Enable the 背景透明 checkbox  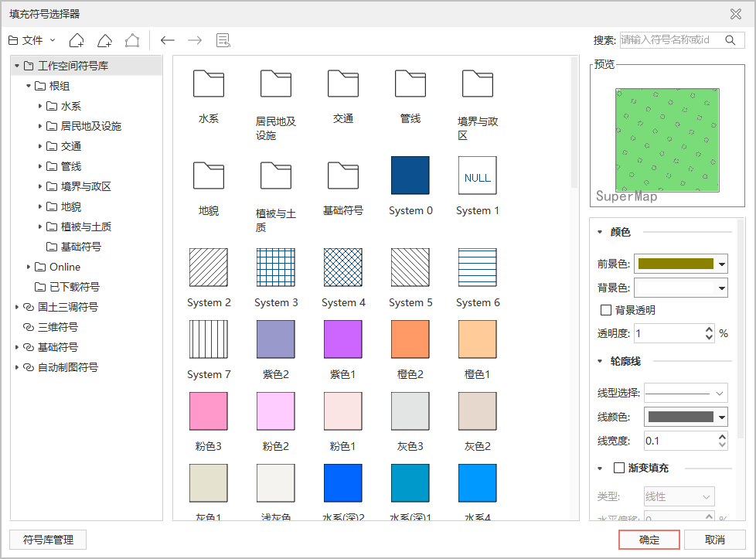[x=607, y=310]
